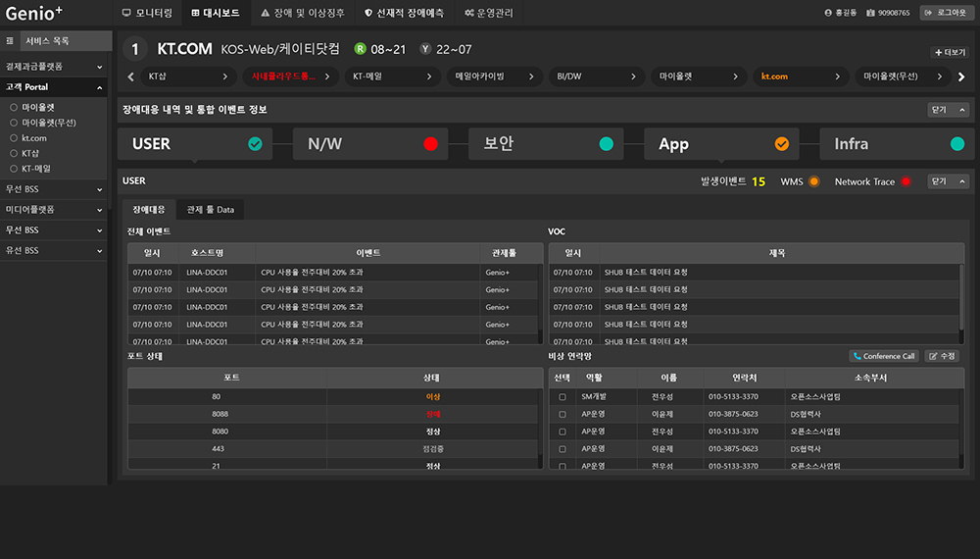Click the 전체 이벤트 table scrollbar
Screen dimensions: 980x559
coord(541,303)
